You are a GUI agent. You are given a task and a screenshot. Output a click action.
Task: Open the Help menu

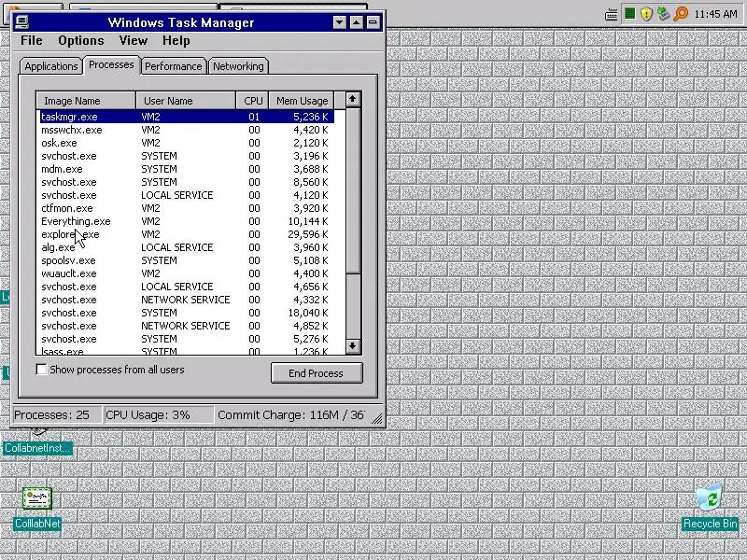coord(176,40)
